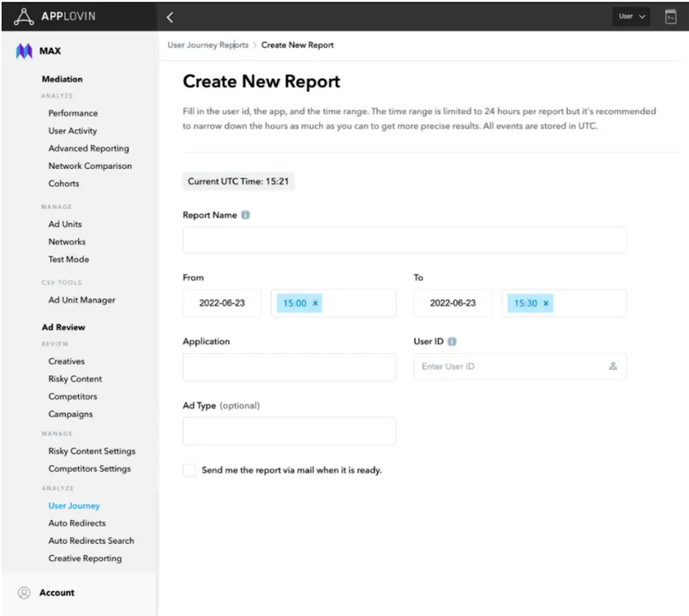This screenshot has height=616, width=689.
Task: Enable sending the report via mail
Action: (189, 470)
